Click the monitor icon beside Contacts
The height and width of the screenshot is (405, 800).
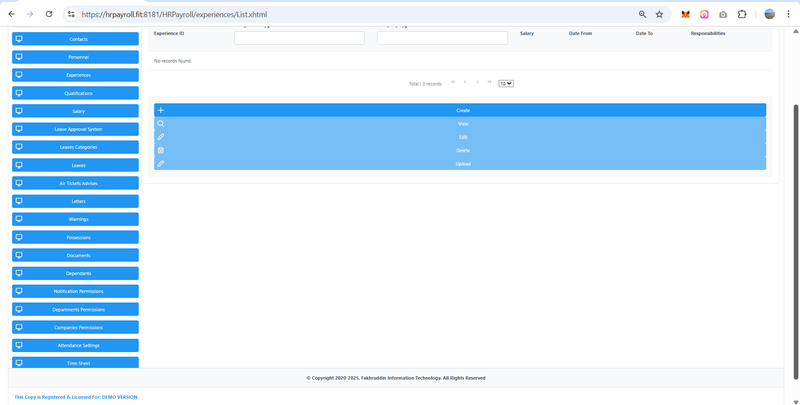[x=19, y=39]
